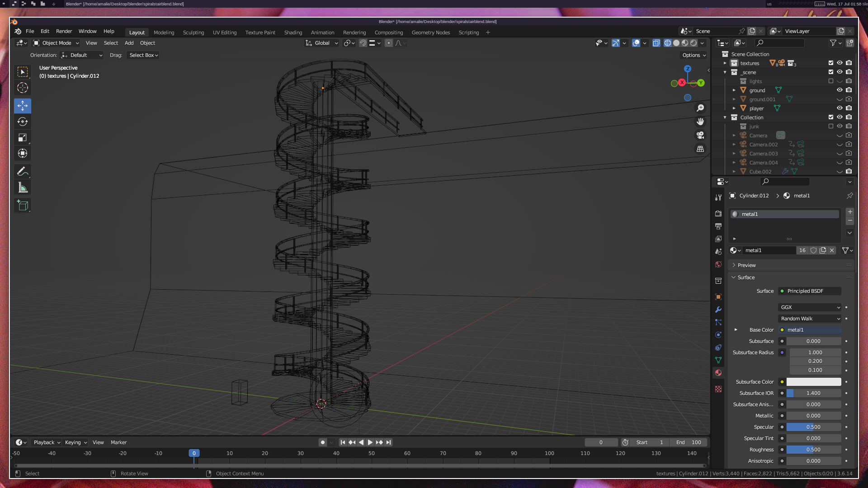868x488 pixels.
Task: Open the GGX distribution dropdown
Action: (810, 307)
